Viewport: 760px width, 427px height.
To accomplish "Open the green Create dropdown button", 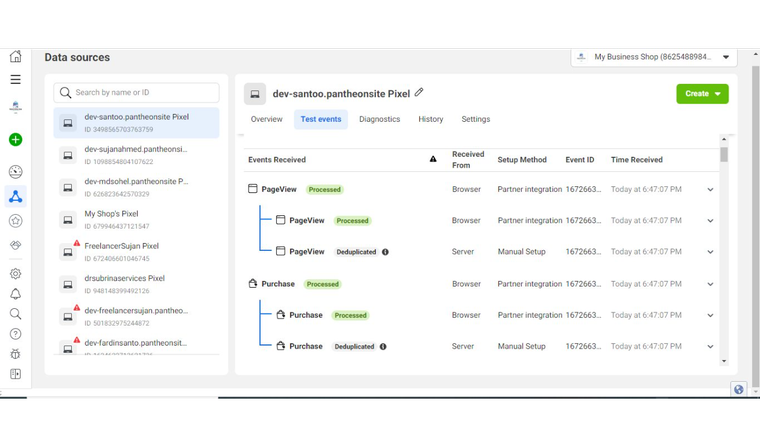I will [x=702, y=94].
